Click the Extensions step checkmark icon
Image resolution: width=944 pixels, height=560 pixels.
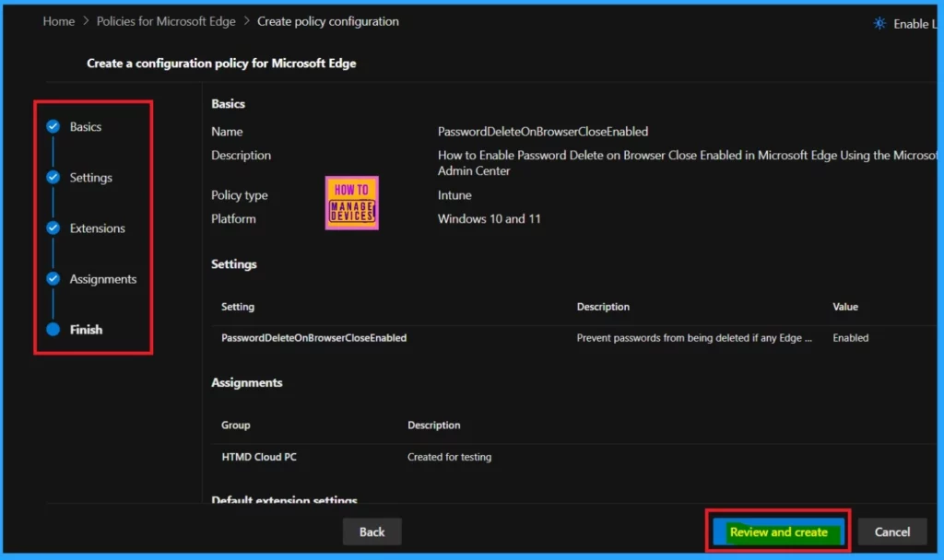click(53, 228)
